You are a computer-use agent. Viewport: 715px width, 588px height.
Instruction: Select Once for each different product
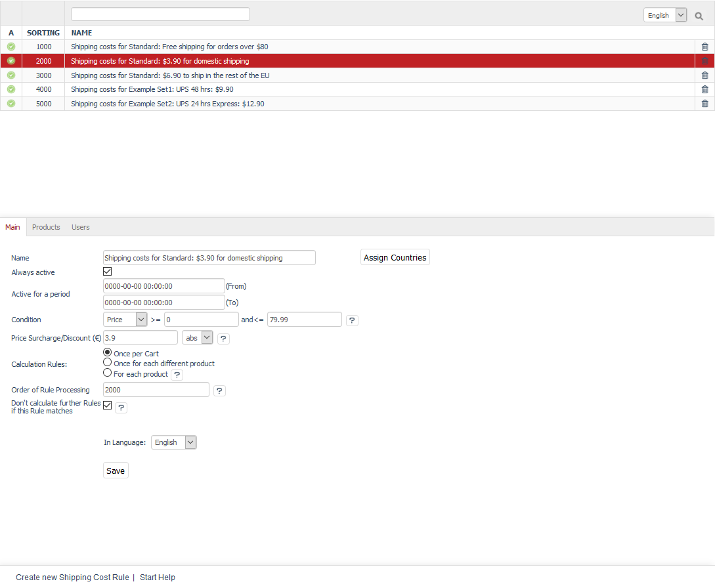(x=107, y=362)
